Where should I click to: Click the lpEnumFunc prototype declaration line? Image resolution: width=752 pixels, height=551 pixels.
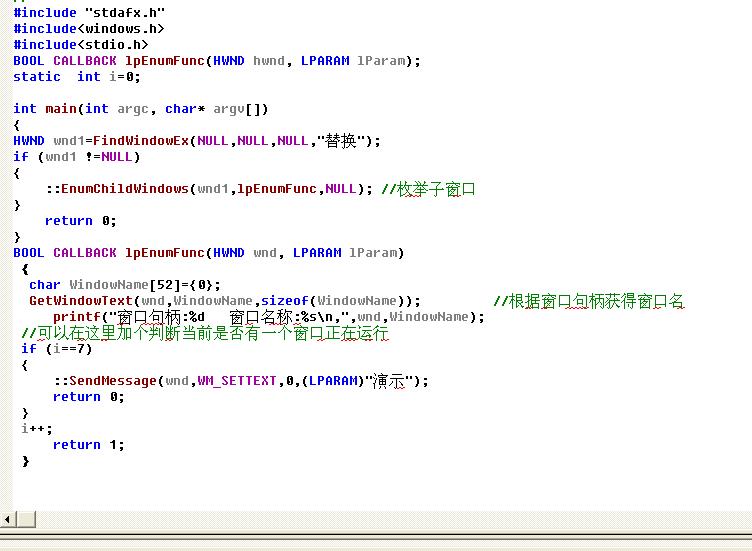pos(217,61)
